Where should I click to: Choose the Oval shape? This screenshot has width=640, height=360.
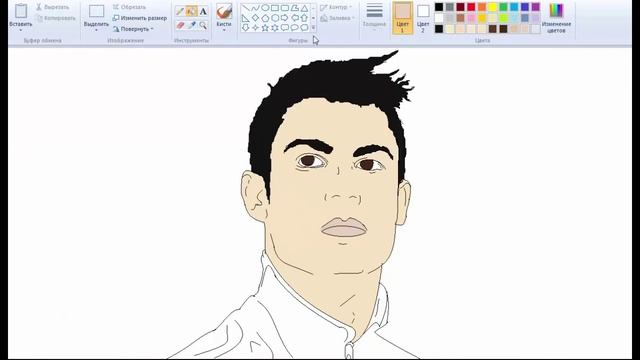coord(265,8)
